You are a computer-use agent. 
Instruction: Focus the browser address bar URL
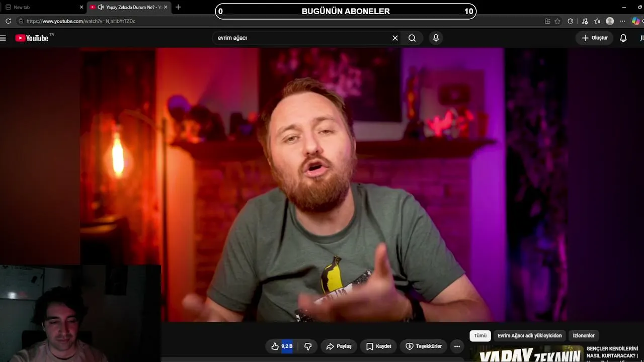[x=80, y=21]
